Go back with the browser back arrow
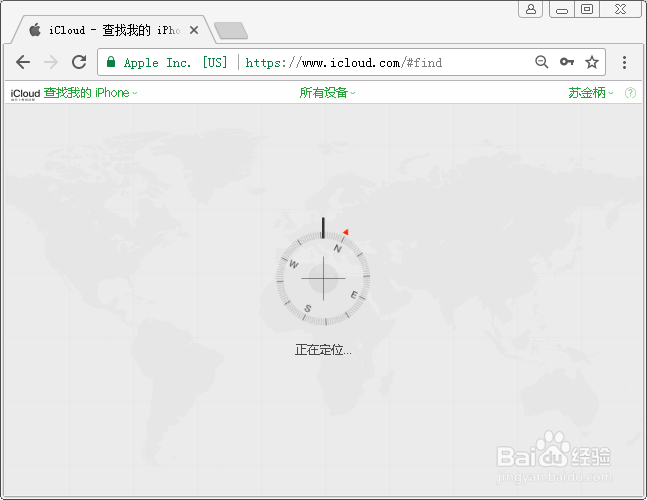 coord(23,62)
